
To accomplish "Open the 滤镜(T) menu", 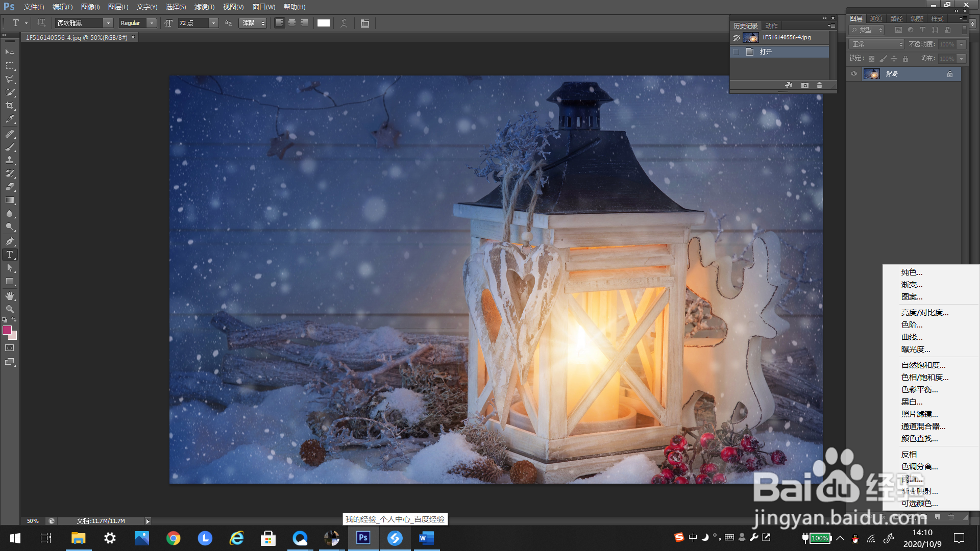I will tap(204, 7).
